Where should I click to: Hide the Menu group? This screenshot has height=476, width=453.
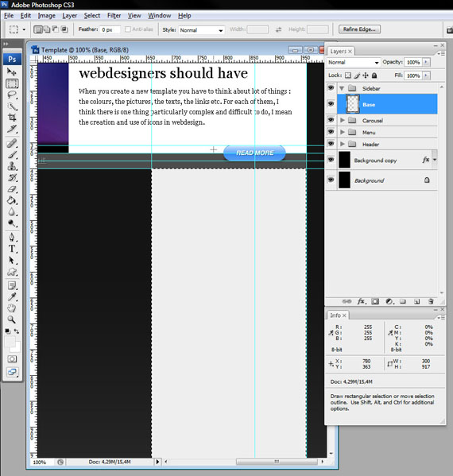pos(331,132)
